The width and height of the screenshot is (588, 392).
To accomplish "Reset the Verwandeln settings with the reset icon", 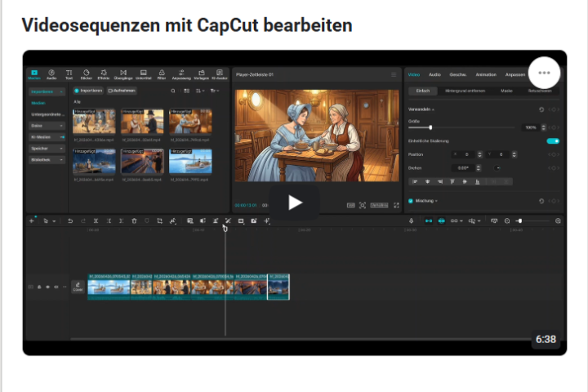I will pyautogui.click(x=541, y=109).
